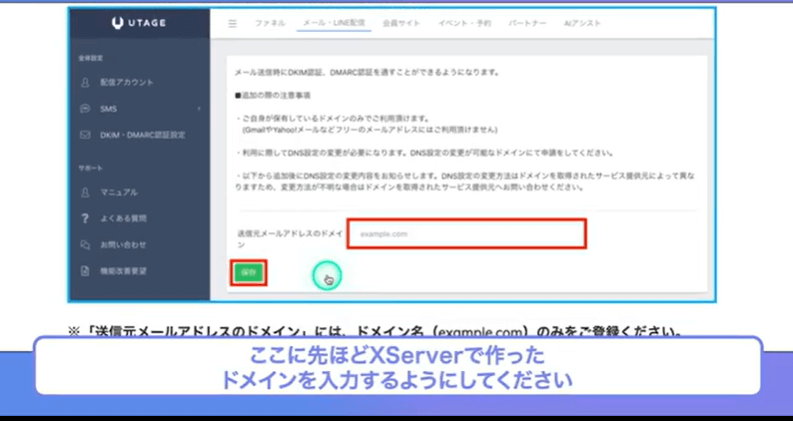This screenshot has height=423, width=793.
Task: Toggle the hamburger menu icon
Action: coord(232,22)
